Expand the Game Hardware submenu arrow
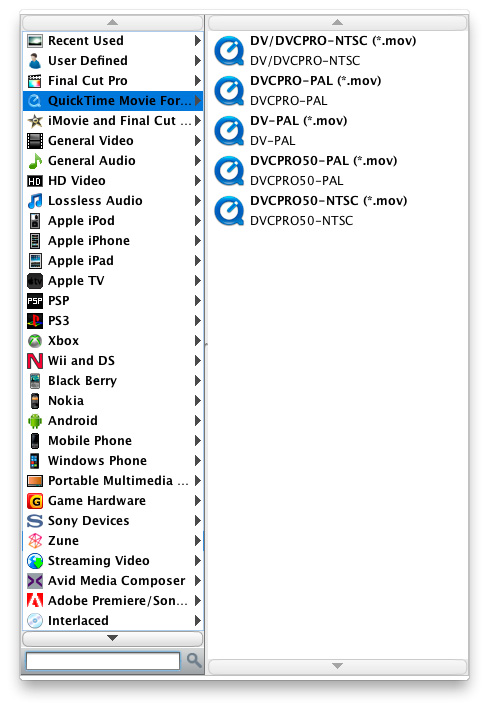Image resolution: width=489 pixels, height=710 pixels. coord(197,500)
